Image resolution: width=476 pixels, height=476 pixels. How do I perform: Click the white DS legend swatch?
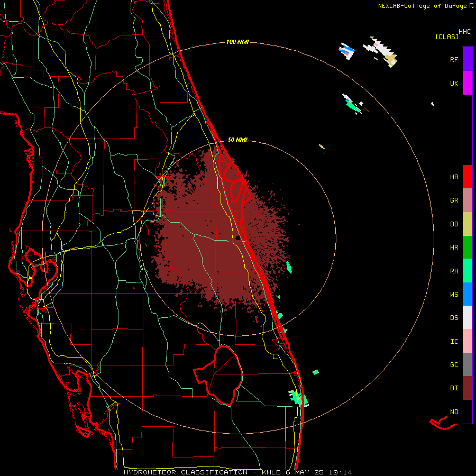[467, 317]
